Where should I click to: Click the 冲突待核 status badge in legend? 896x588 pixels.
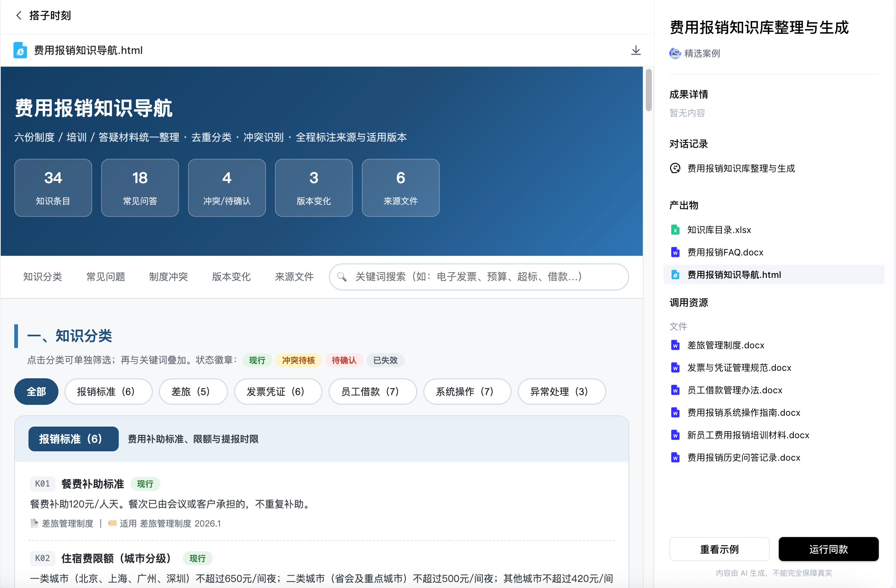click(298, 360)
